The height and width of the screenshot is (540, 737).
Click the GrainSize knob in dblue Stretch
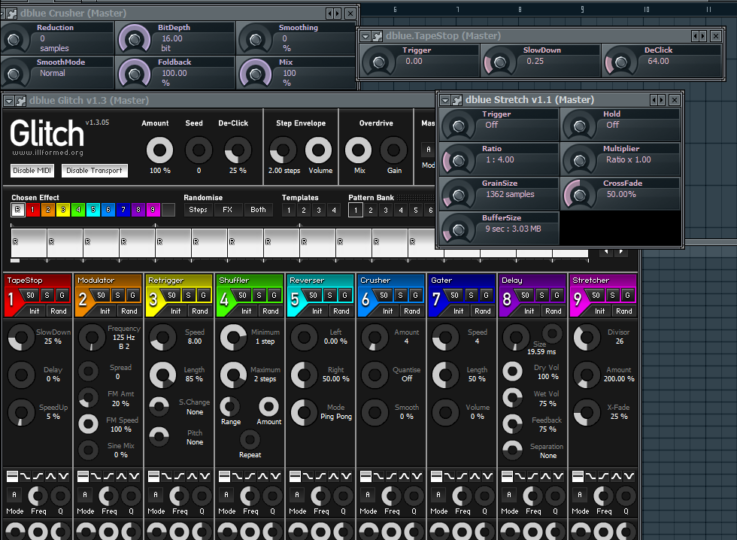(x=458, y=192)
